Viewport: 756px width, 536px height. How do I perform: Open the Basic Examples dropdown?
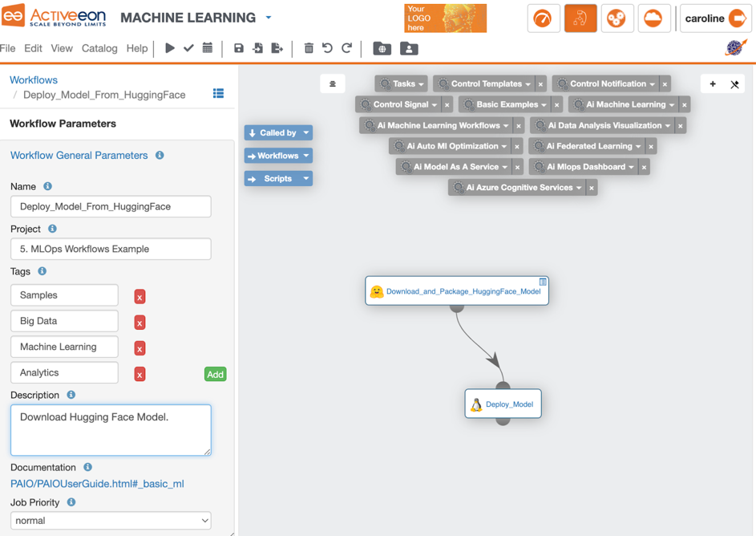click(x=505, y=104)
